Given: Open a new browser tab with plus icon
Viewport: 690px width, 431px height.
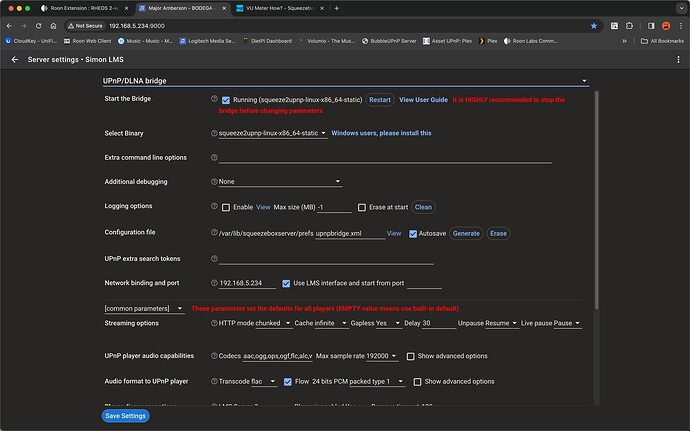Looking at the screenshot, I should point(337,8).
